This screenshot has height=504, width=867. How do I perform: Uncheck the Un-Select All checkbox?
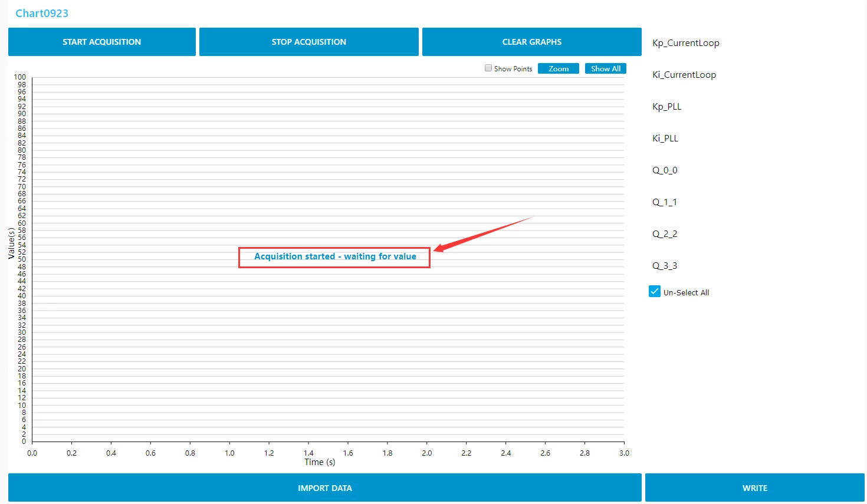(x=655, y=291)
